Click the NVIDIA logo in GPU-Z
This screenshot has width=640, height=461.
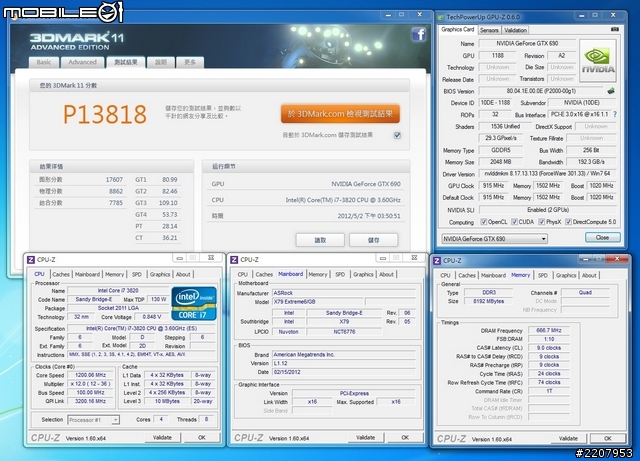pos(598,61)
